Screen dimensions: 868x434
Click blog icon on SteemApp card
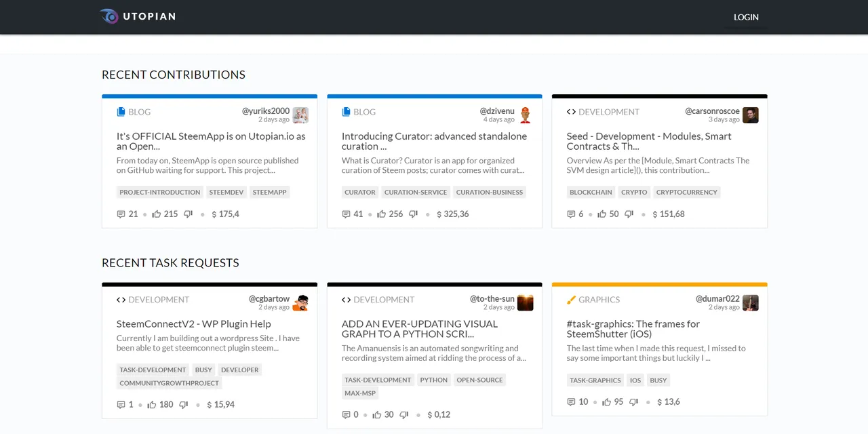(121, 112)
